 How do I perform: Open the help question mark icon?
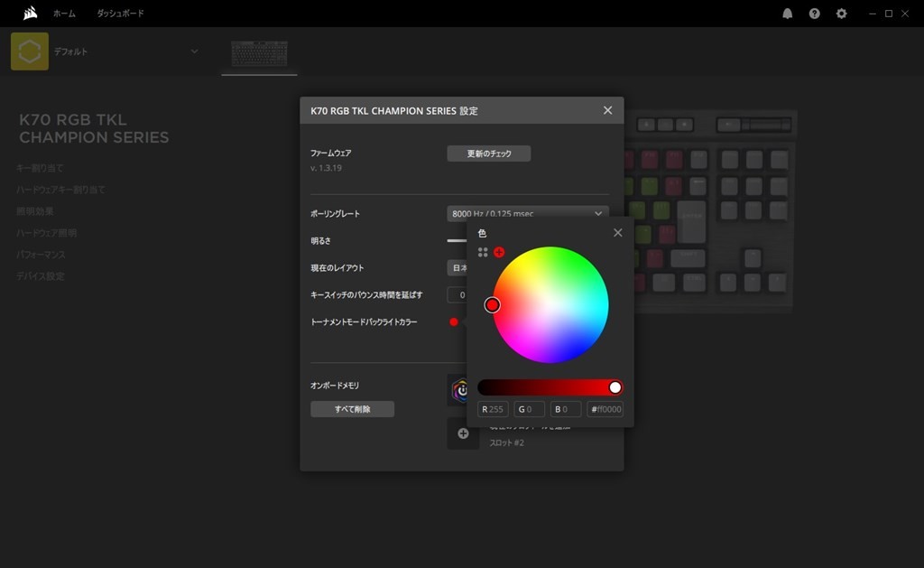(x=815, y=14)
